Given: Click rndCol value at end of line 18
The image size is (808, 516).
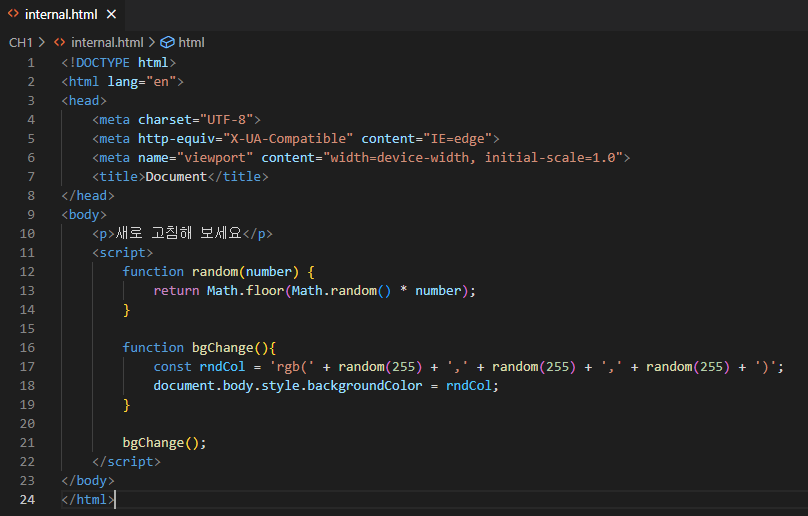Looking at the screenshot, I should click(x=469, y=386).
